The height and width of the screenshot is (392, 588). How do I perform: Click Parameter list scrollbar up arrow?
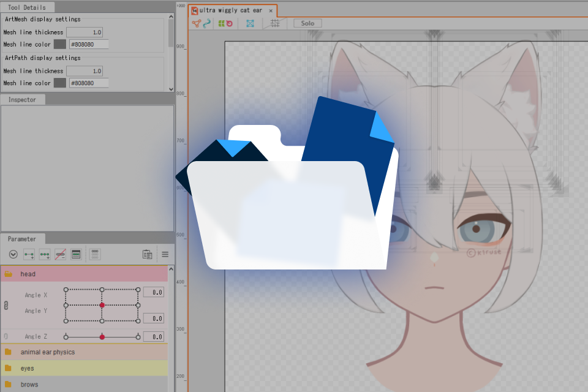pyautogui.click(x=171, y=269)
